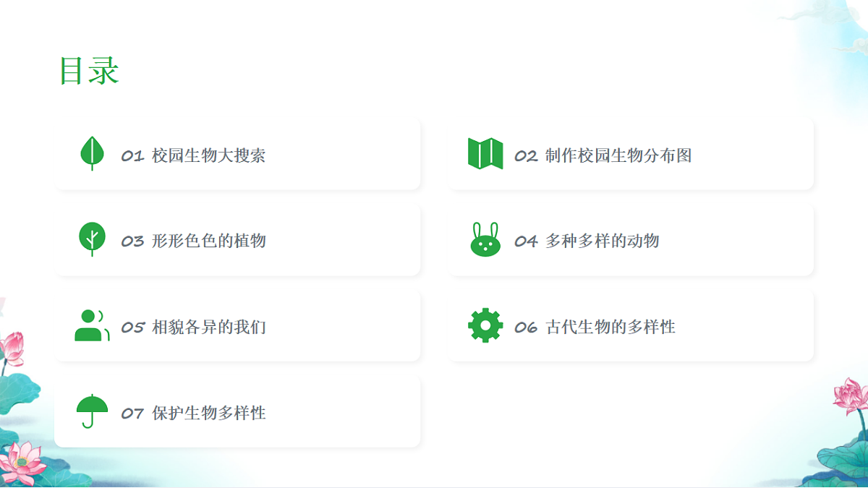The image size is (868, 488).
Task: Click the 目录 heading
Action: point(89,71)
